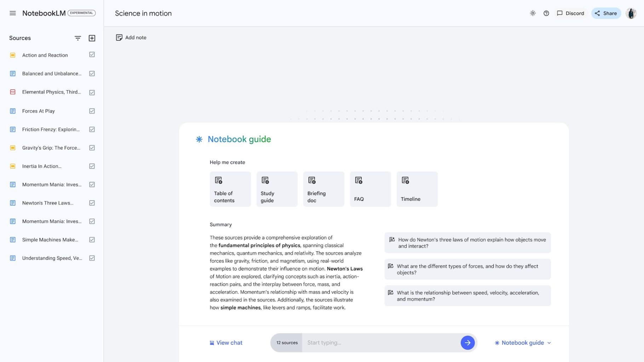Image resolution: width=644 pixels, height=362 pixels.
Task: Create a Study guide
Action: click(x=277, y=189)
